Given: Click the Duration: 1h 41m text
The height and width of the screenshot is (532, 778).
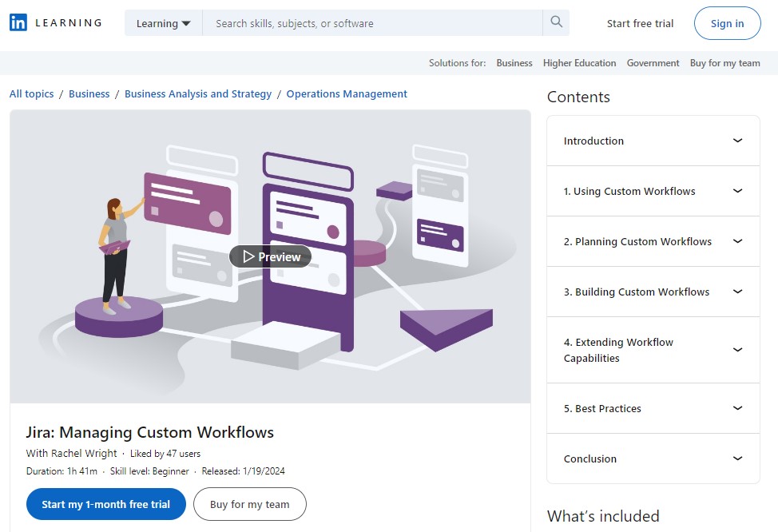Looking at the screenshot, I should coord(62,471).
